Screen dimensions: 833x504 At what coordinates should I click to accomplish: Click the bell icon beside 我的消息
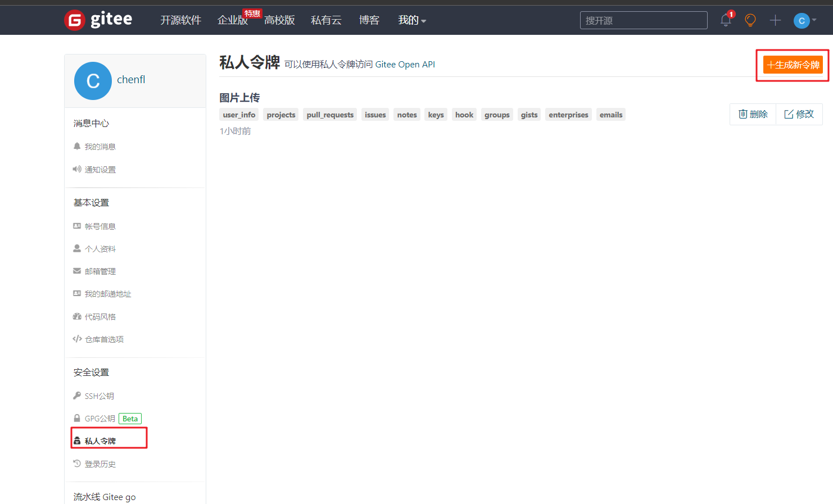(77, 146)
